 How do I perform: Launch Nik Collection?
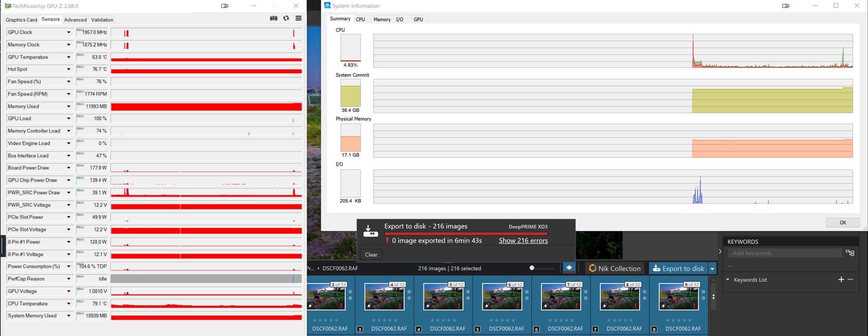614,268
